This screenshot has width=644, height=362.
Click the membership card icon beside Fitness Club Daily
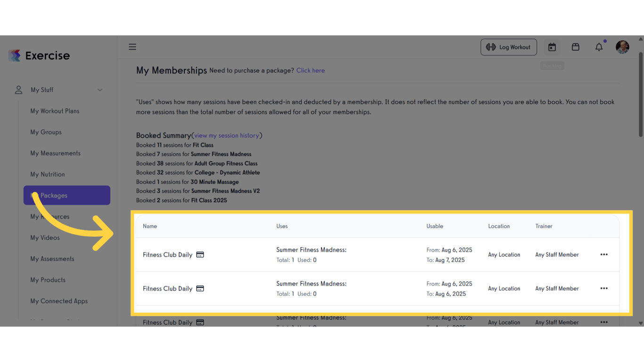(200, 254)
